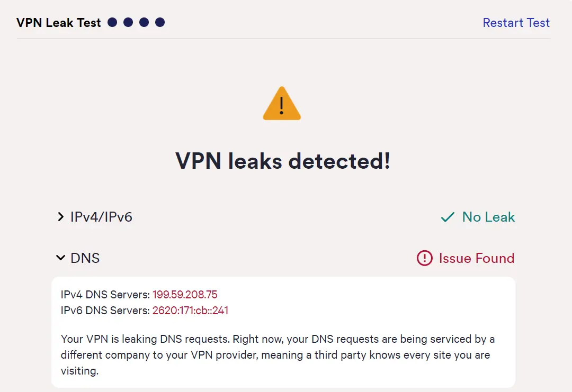
Task: Click the No Leak status text
Action: [x=488, y=216]
